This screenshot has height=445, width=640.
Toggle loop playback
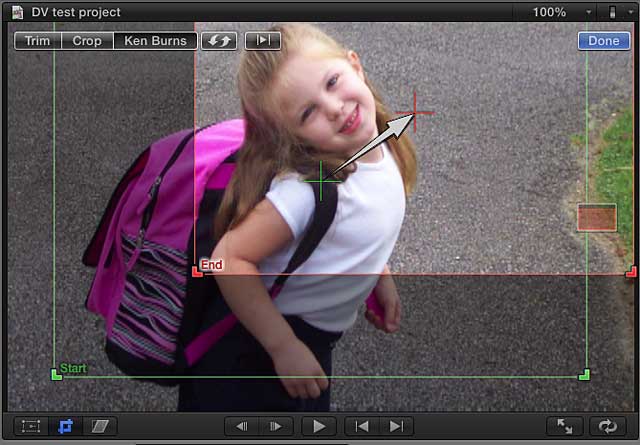click(x=608, y=427)
